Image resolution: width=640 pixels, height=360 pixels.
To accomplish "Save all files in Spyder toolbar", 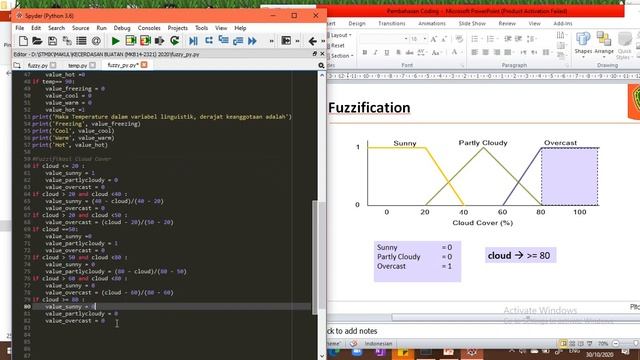I will point(67,41).
